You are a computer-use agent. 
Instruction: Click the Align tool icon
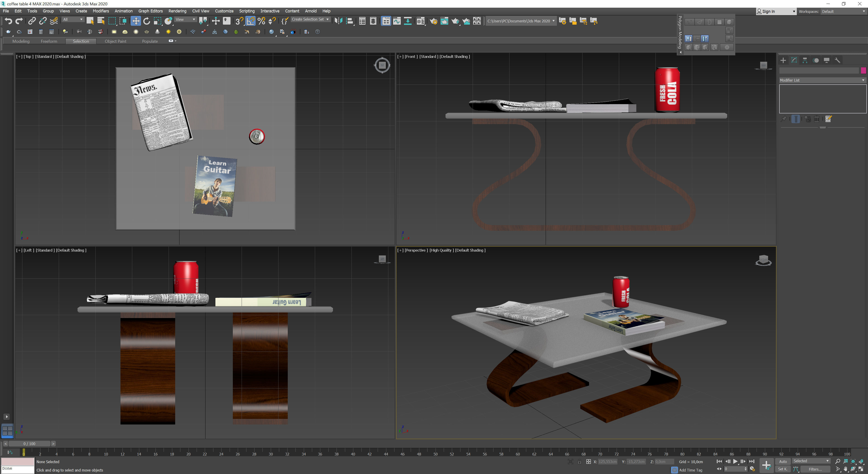pos(349,21)
